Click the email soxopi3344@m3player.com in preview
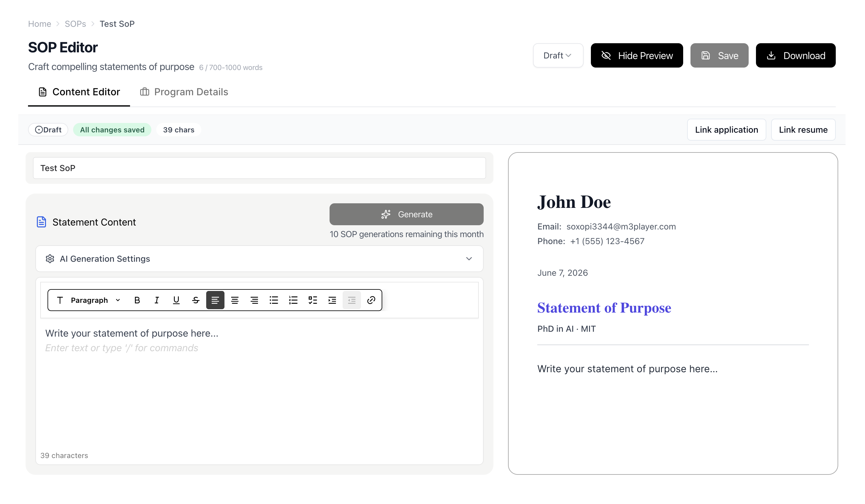 (621, 227)
